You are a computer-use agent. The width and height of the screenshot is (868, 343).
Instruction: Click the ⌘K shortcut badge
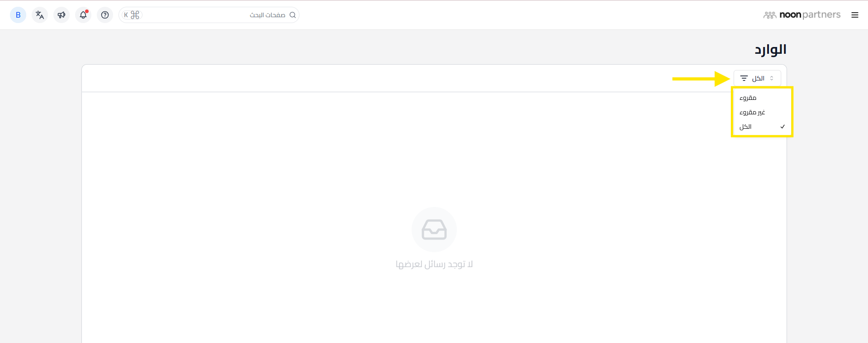132,15
